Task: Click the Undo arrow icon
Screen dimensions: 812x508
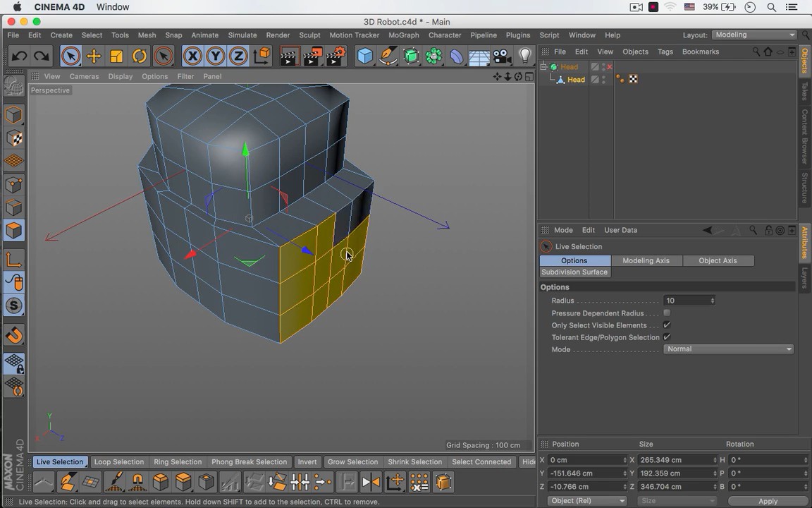Action: (20, 56)
